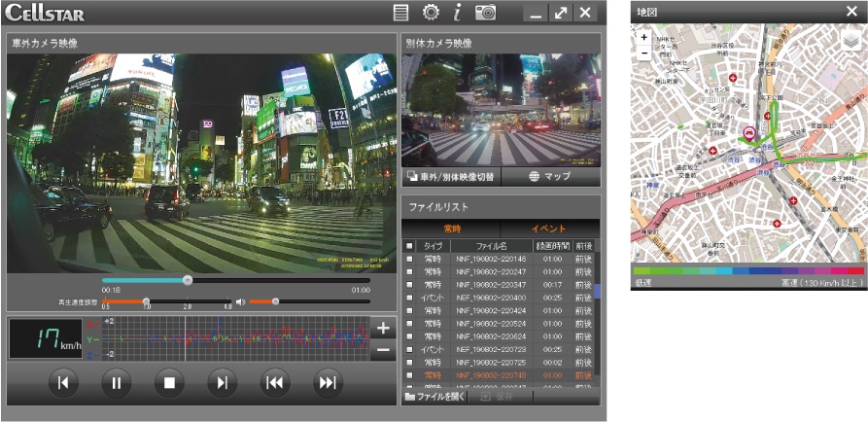The image size is (868, 422).
Task: Toggle the select-all checkbox in file list header
Action: [409, 246]
